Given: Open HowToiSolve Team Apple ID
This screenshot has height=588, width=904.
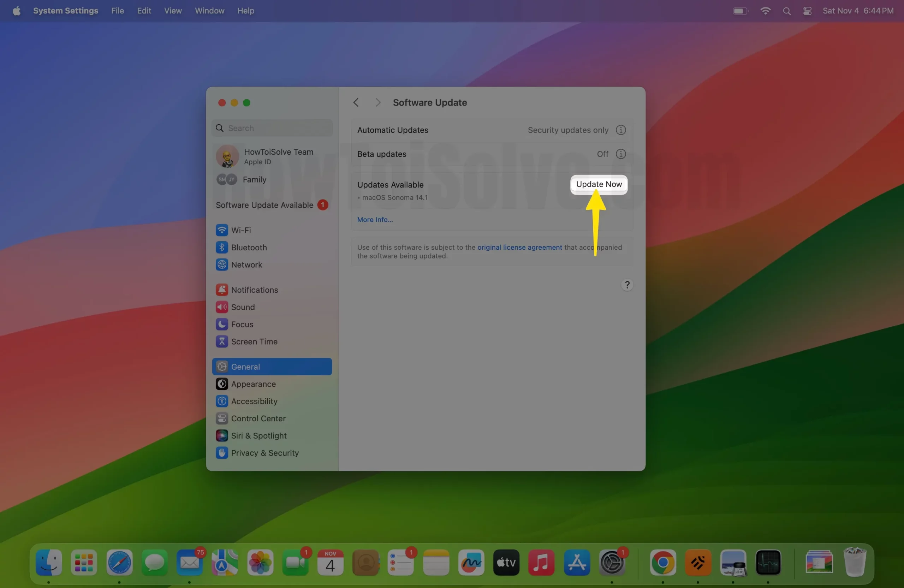Looking at the screenshot, I should point(272,156).
